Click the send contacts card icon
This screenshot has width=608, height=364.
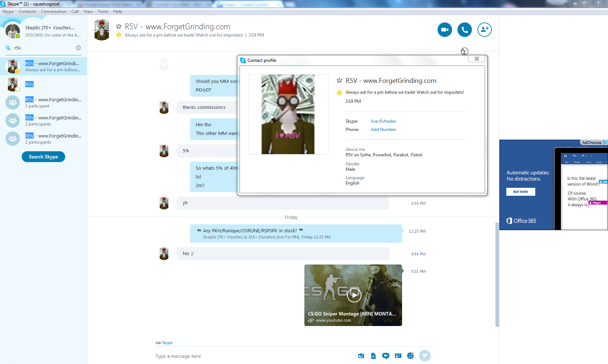pyautogui.click(x=398, y=356)
